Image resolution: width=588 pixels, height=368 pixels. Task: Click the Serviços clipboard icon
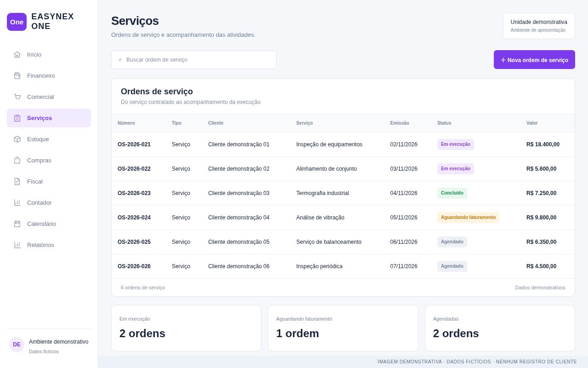tap(17, 118)
